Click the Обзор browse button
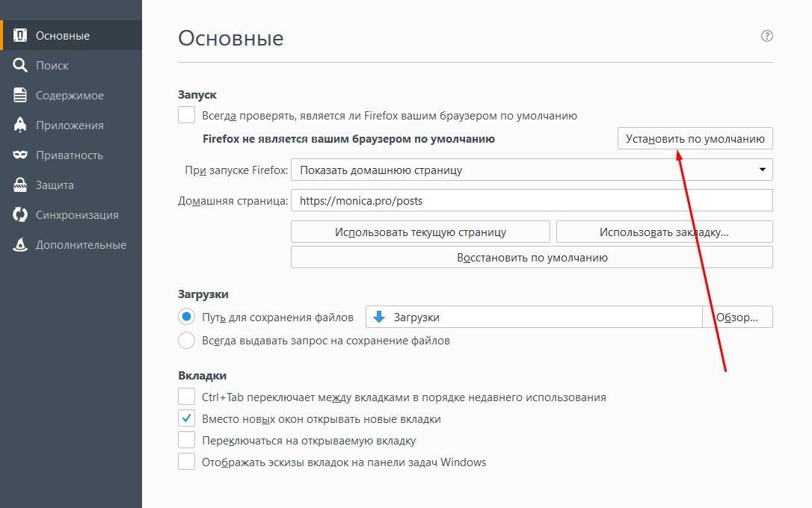This screenshot has height=508, width=812. pos(737,317)
